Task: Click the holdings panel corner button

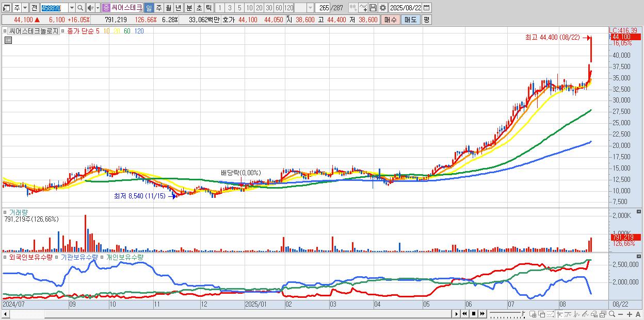Action: tap(639, 256)
